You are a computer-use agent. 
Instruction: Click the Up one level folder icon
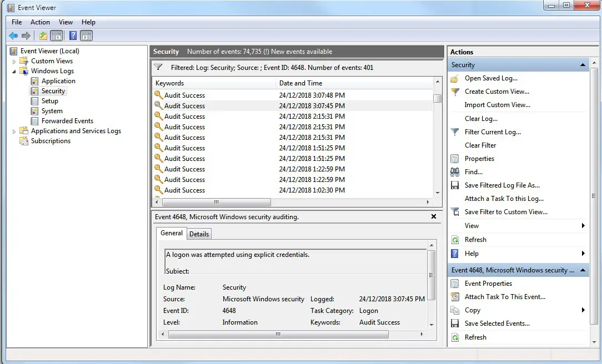click(x=43, y=36)
